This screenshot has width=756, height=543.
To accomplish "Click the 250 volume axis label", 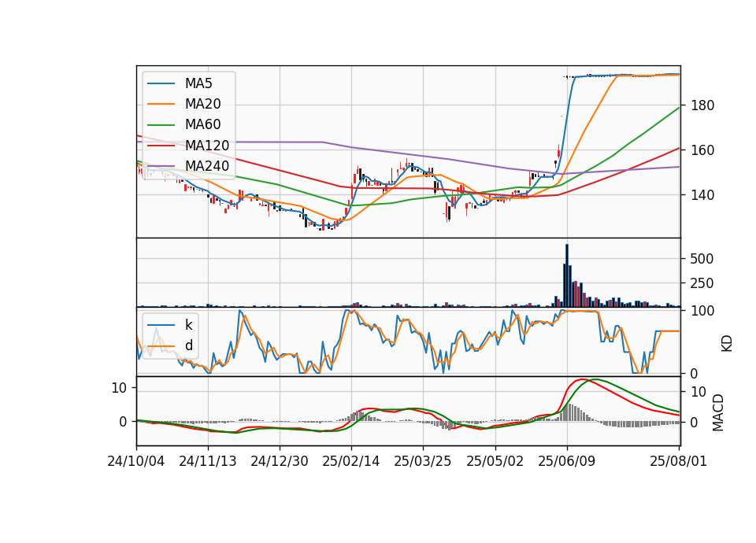I will tap(702, 283).
